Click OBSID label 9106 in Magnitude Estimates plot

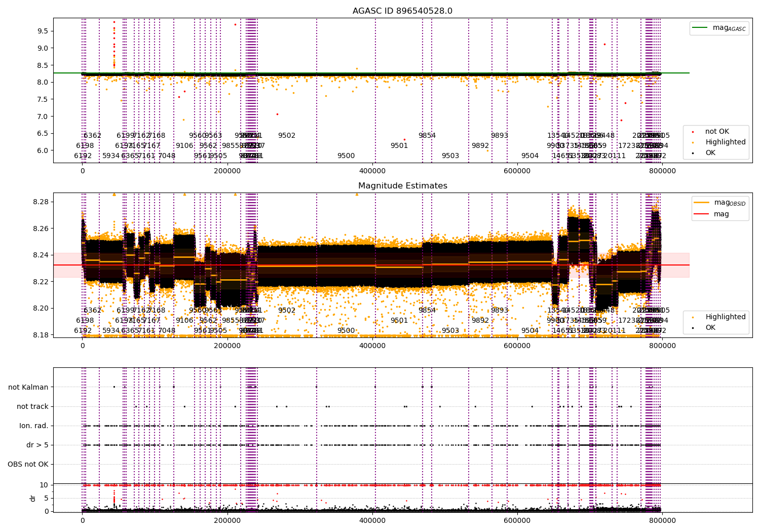pyautogui.click(x=184, y=321)
